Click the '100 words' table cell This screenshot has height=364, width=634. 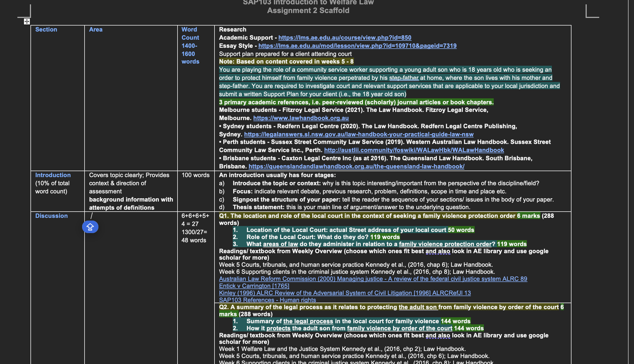[195, 175]
